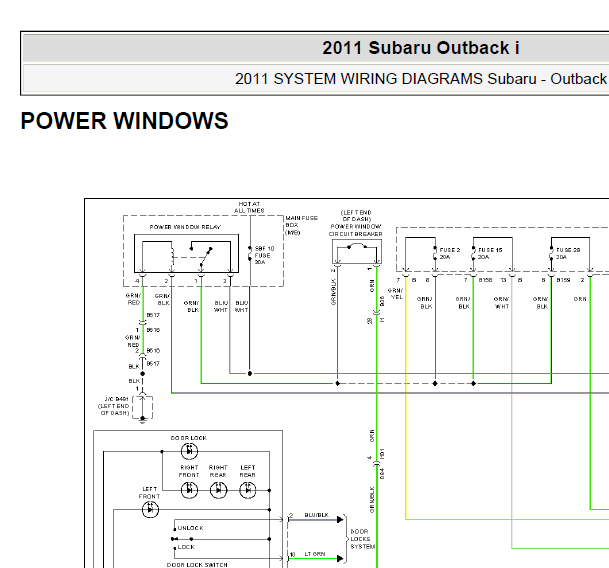Select the "POWER WINDOW CIRCUIT BREAKER" label
Viewport: 609px width, 568px height.
click(x=356, y=230)
